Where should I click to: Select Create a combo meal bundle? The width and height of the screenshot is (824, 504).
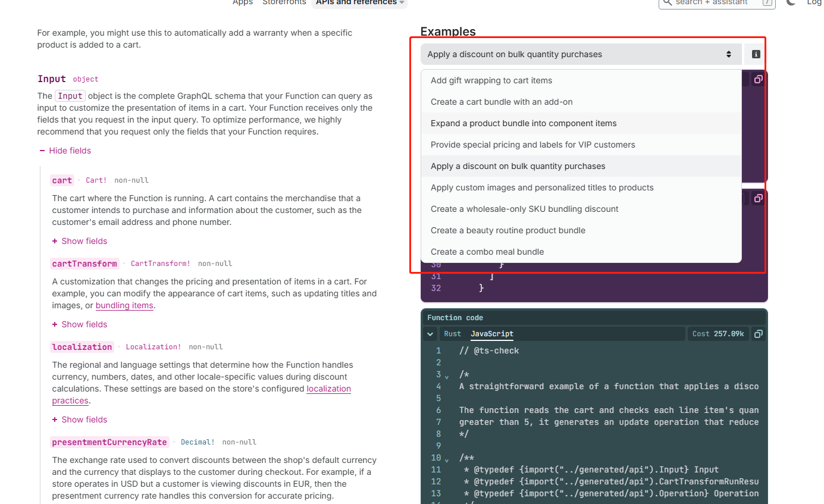pyautogui.click(x=581, y=252)
